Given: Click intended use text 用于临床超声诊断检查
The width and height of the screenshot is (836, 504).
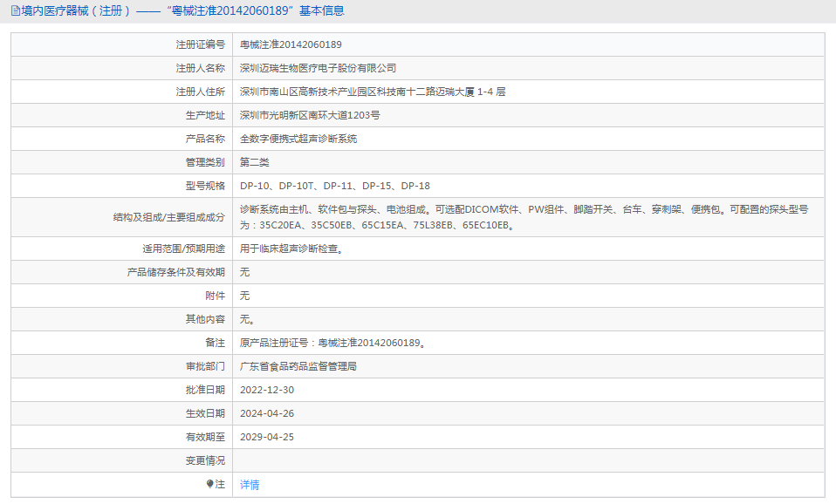Looking at the screenshot, I should tap(291, 249).
